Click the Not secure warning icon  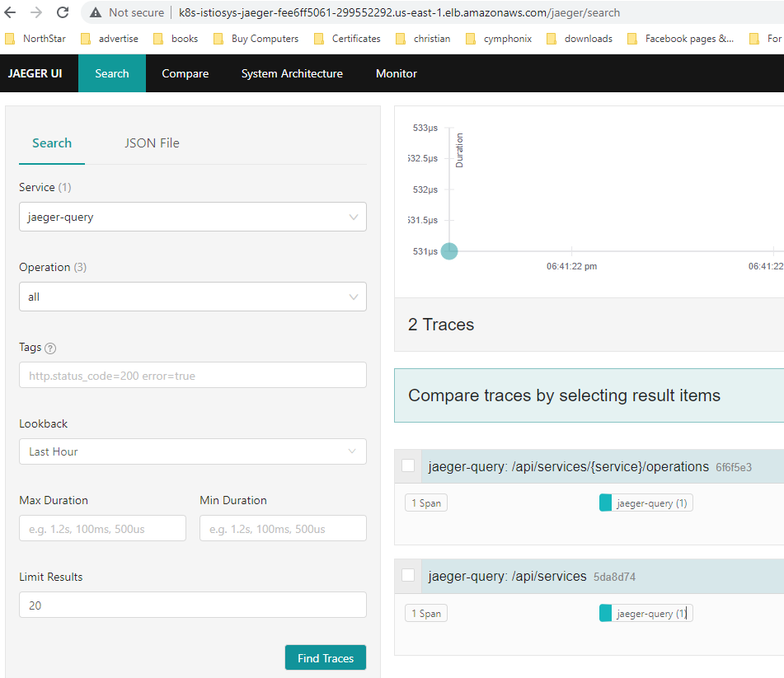(96, 12)
